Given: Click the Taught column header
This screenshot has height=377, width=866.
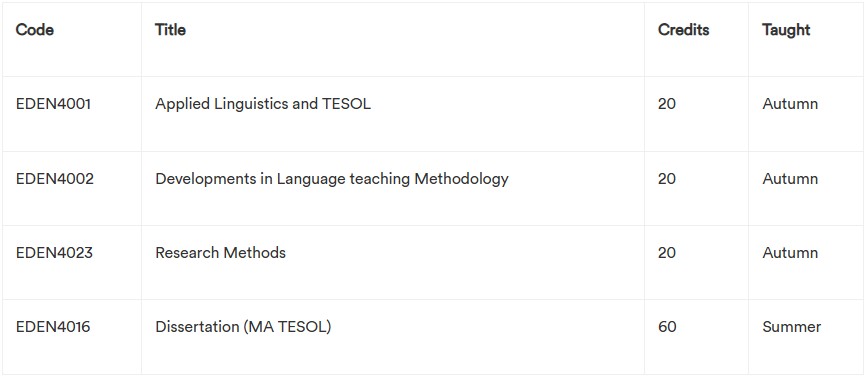Looking at the screenshot, I should tap(786, 30).
